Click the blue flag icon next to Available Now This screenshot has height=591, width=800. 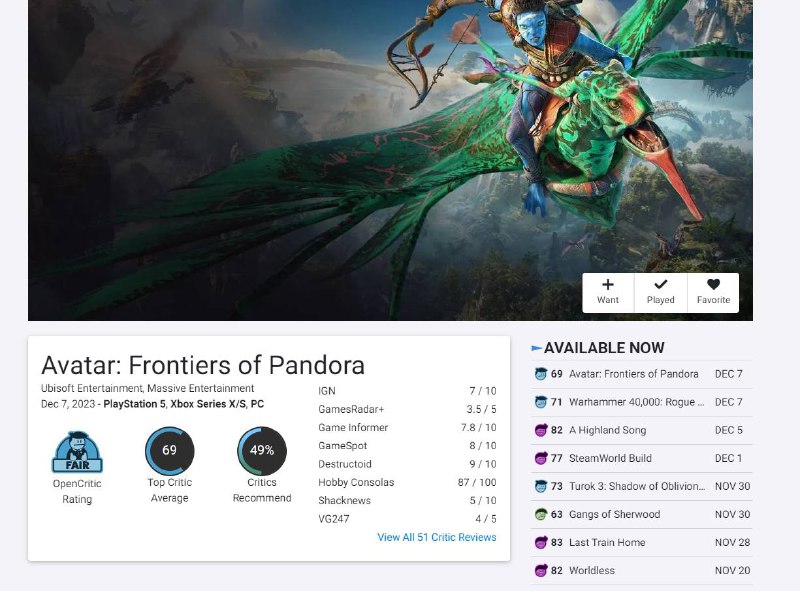[536, 348]
